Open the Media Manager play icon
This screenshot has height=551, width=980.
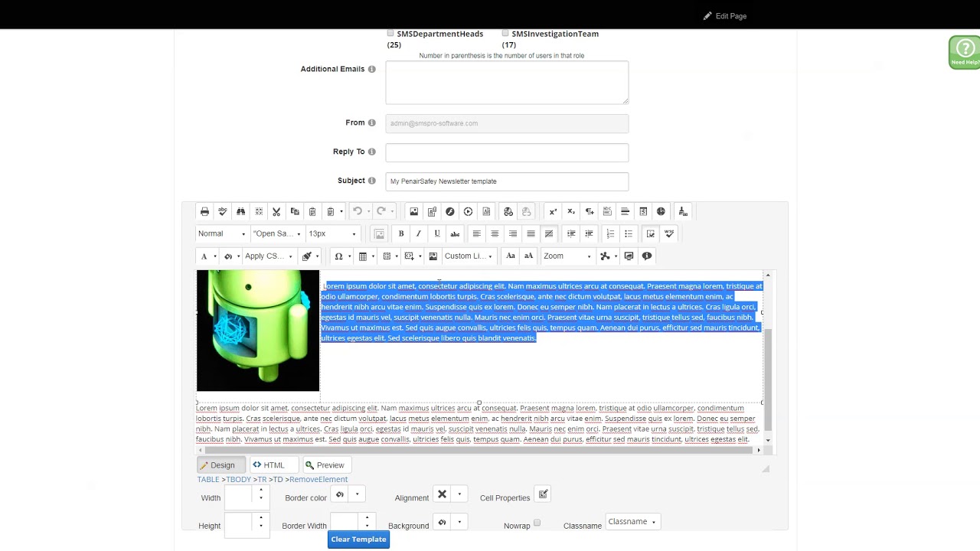point(468,211)
